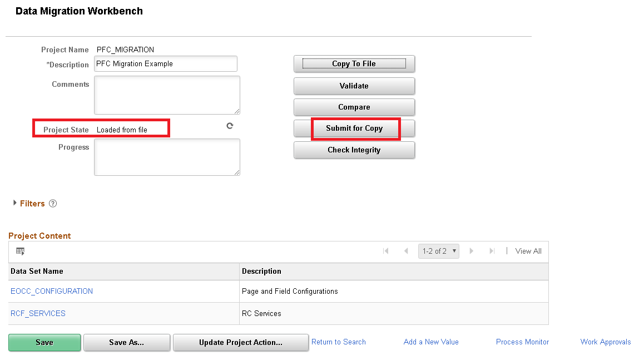The width and height of the screenshot is (644, 360).
Task: Refresh the Project State status icon
Action: pos(230,126)
